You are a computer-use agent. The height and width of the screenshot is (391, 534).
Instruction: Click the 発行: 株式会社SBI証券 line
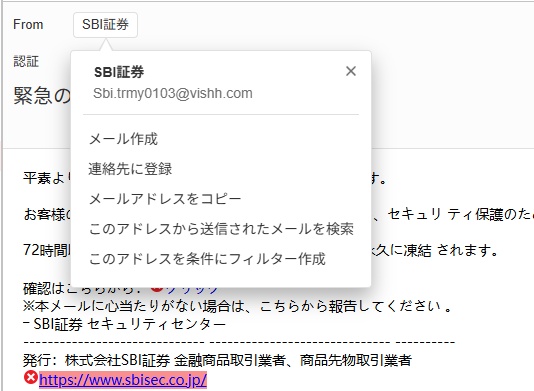tap(217, 360)
